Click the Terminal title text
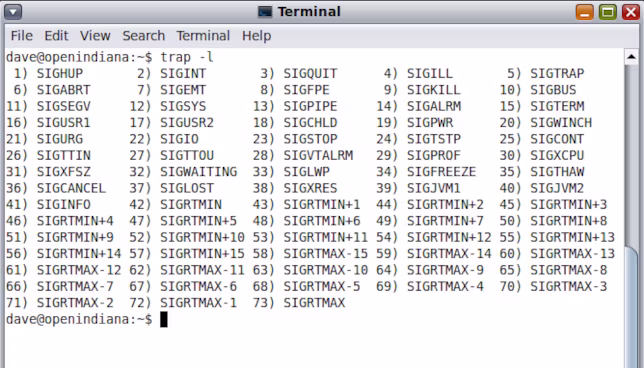The width and height of the screenshot is (644, 368). pyautogui.click(x=309, y=12)
